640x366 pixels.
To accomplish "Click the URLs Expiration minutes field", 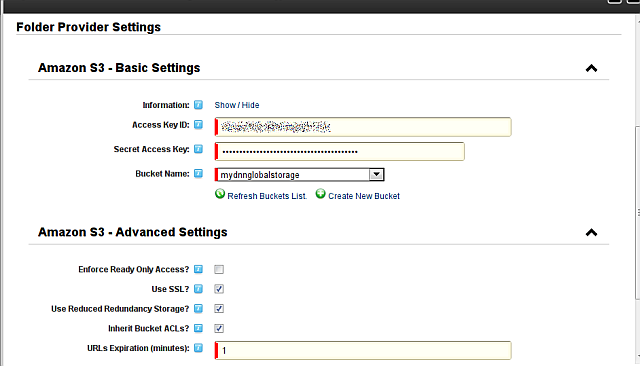I will click(x=363, y=350).
